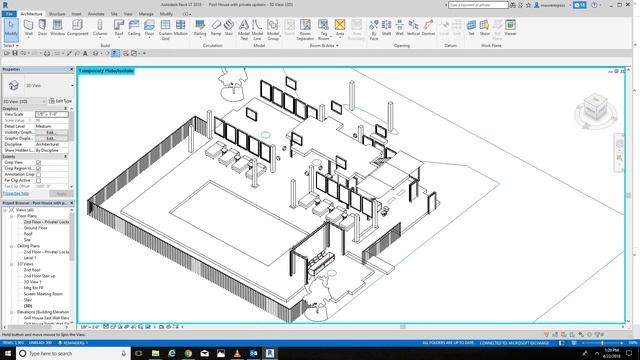Pick the Mullion tool

(x=181, y=28)
